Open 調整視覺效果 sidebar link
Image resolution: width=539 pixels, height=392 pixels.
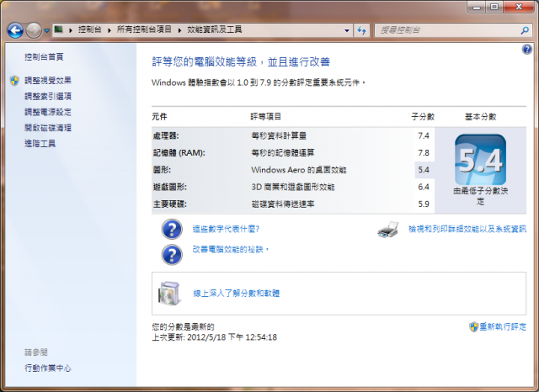[x=48, y=80]
